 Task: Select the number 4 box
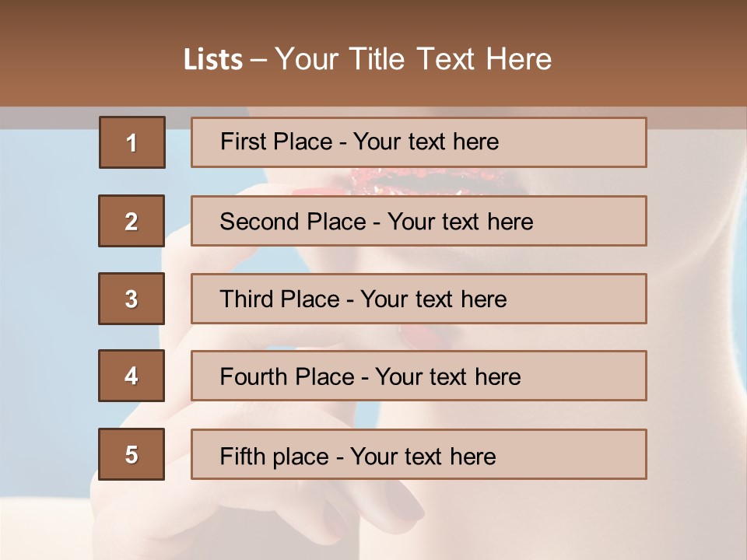pyautogui.click(x=132, y=376)
